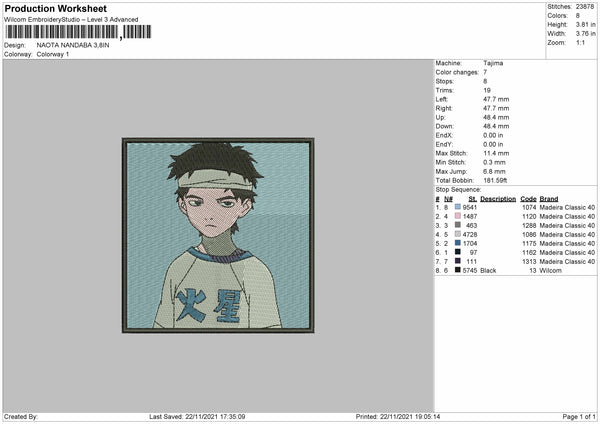Click stitch count '9541' in row 1
600x424 pixels.
470,207
